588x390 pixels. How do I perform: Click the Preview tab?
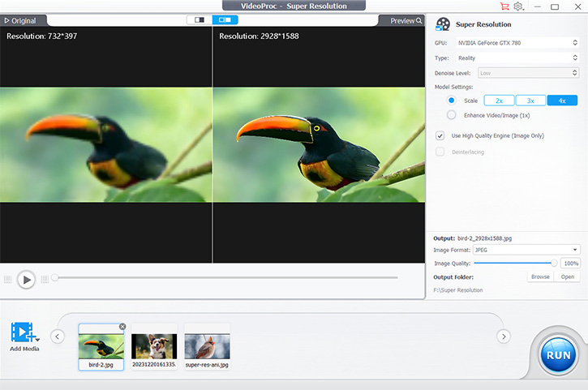point(406,20)
